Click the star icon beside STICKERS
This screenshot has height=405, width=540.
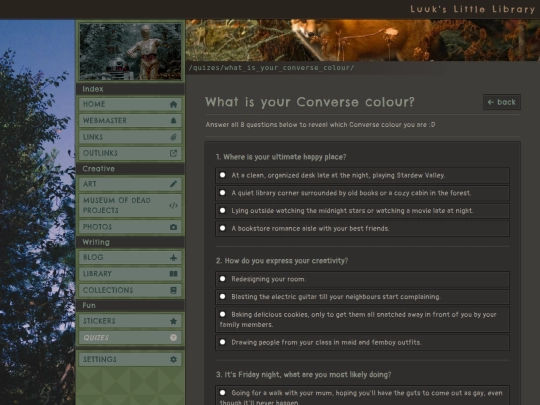click(x=173, y=321)
